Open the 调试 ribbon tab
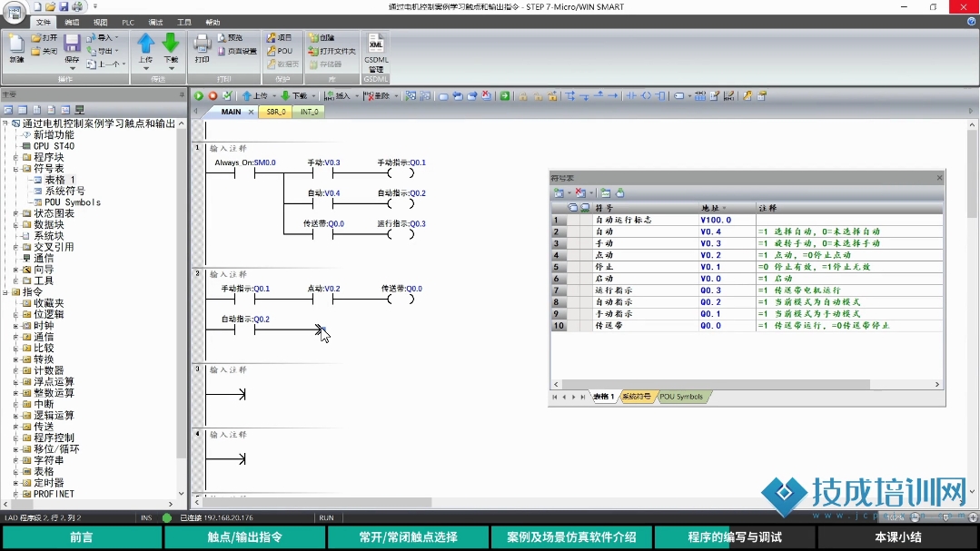The image size is (980, 551). (x=155, y=22)
